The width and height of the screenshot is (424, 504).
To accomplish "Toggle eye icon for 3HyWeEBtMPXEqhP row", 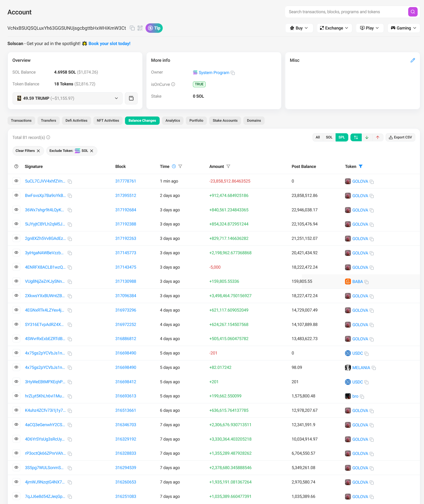I will click(16, 382).
